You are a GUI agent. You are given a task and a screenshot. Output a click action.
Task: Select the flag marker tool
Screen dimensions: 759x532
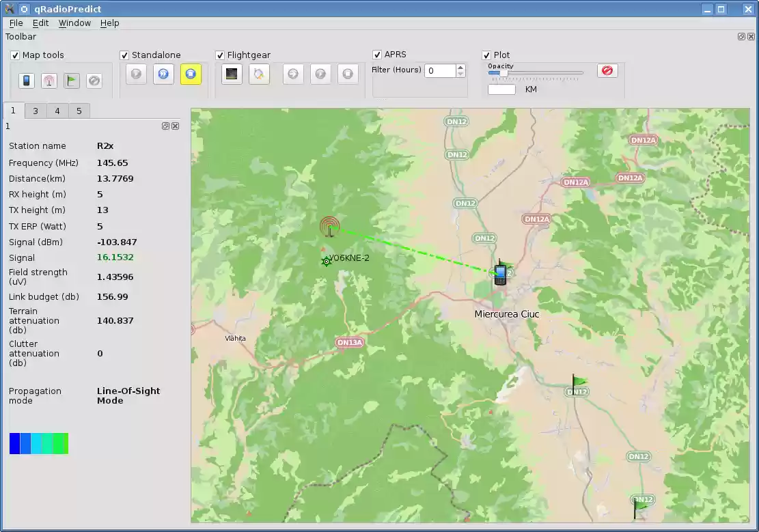[x=71, y=81]
